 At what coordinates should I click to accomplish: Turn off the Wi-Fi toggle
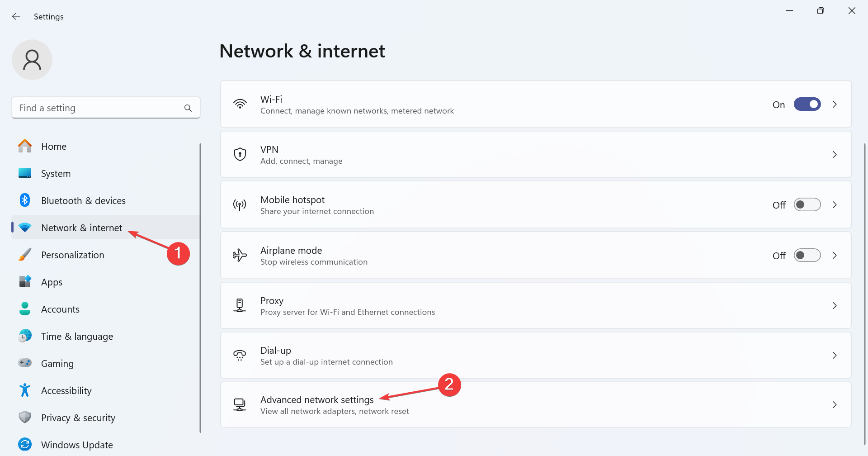coord(807,104)
